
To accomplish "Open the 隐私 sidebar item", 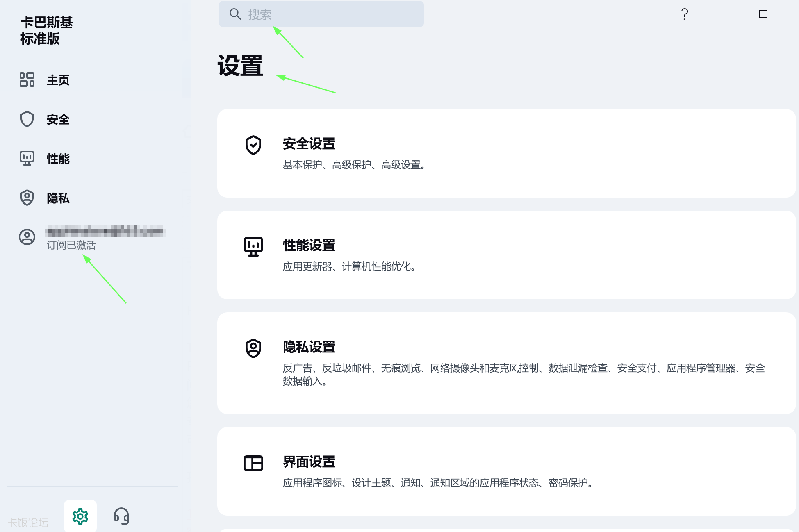I will point(58,198).
